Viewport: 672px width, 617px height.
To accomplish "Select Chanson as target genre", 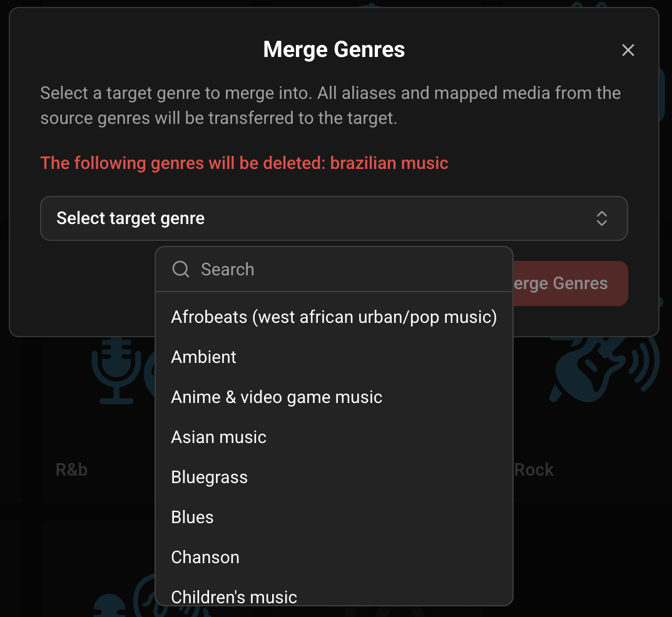I will 205,558.
